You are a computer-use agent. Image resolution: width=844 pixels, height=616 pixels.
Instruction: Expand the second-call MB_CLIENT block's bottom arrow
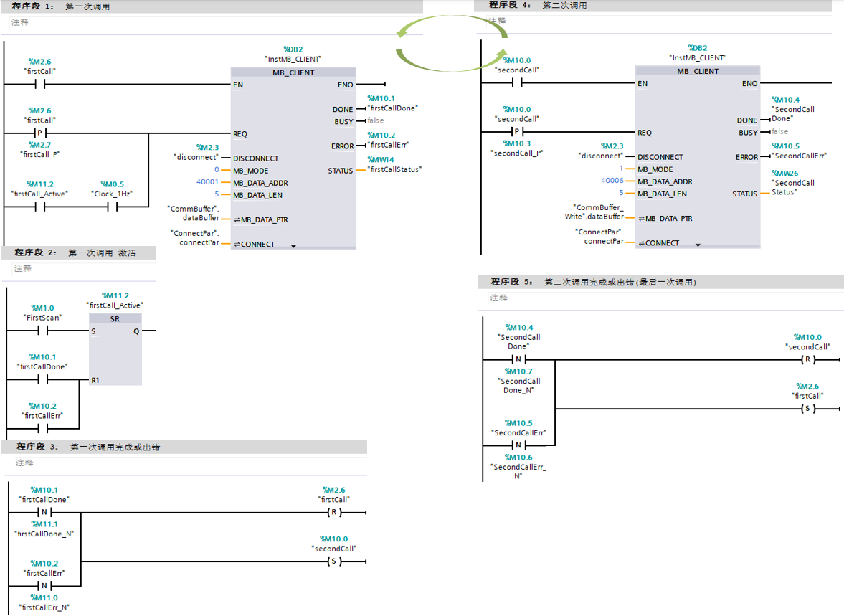(x=697, y=244)
